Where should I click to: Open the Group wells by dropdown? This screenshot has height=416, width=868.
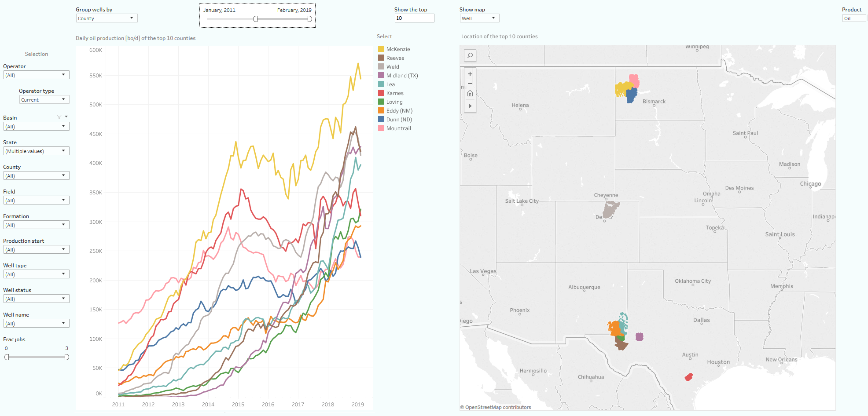coord(107,18)
